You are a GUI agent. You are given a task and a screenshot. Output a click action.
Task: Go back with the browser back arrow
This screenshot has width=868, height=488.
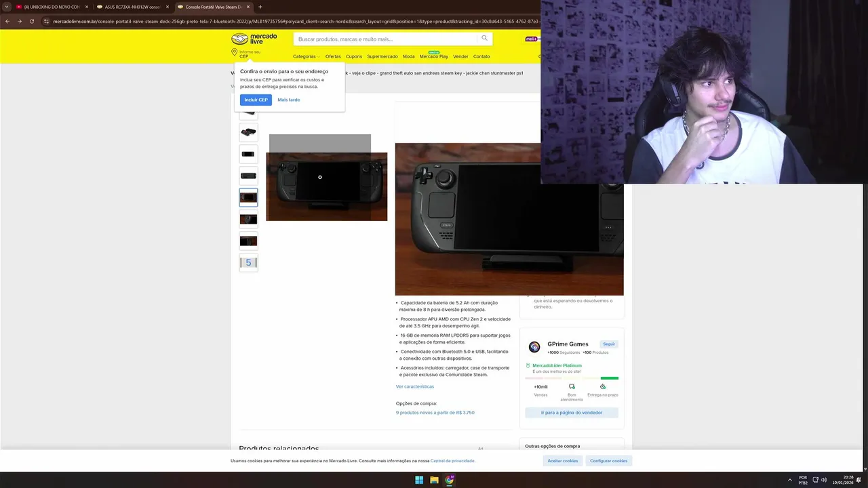[x=7, y=21]
